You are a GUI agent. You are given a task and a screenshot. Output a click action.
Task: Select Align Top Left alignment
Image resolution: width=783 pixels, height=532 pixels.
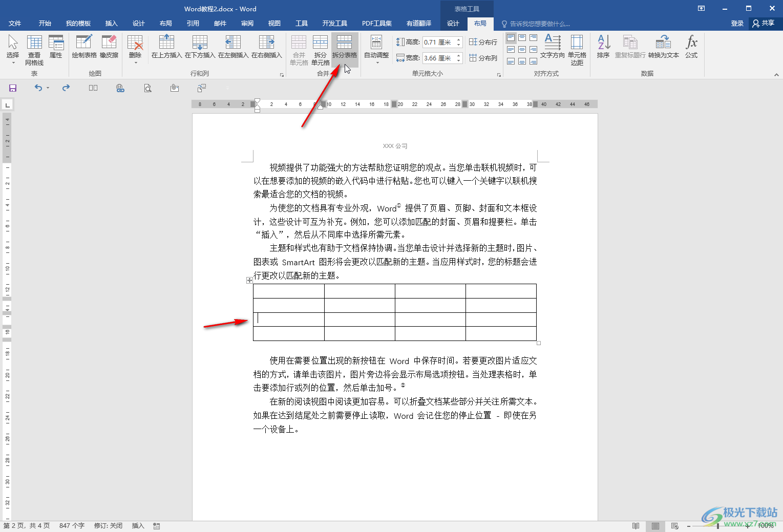point(511,38)
